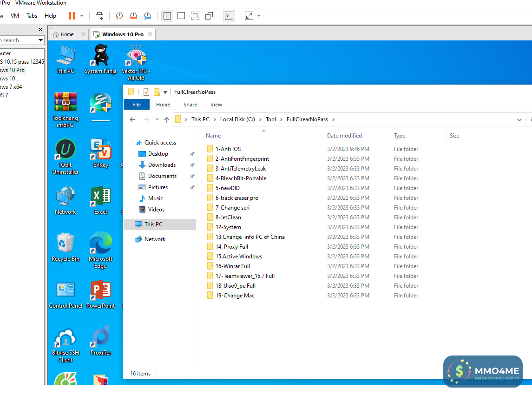Click the take snapshot clock icon

click(119, 16)
